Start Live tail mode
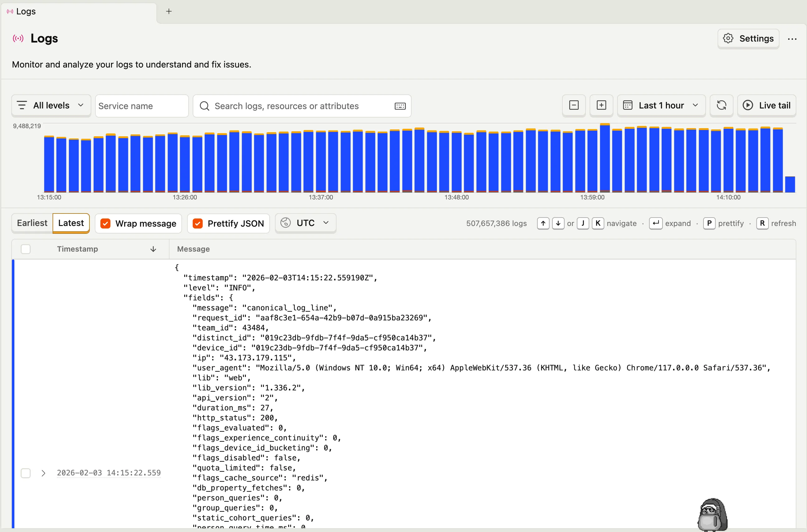 coord(767,106)
